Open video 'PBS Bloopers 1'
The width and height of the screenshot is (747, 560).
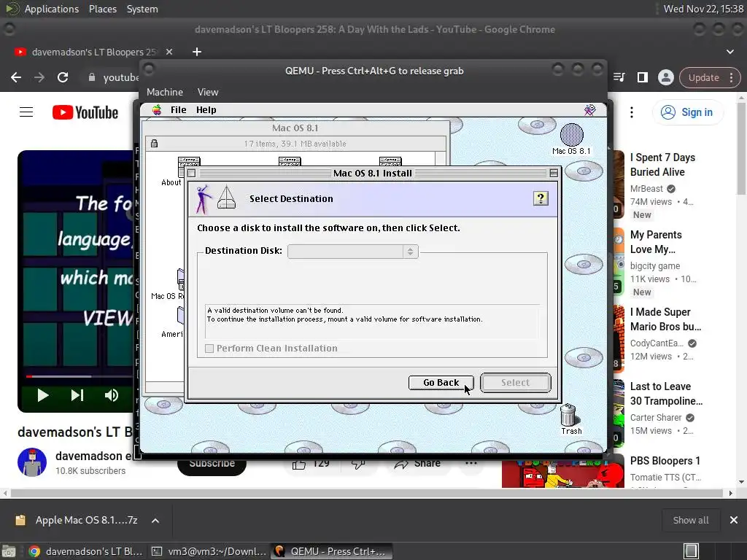pyautogui.click(x=665, y=461)
